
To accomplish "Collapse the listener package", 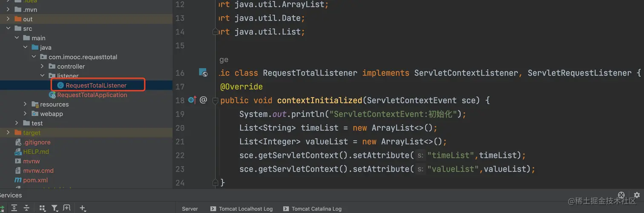I will (42, 76).
